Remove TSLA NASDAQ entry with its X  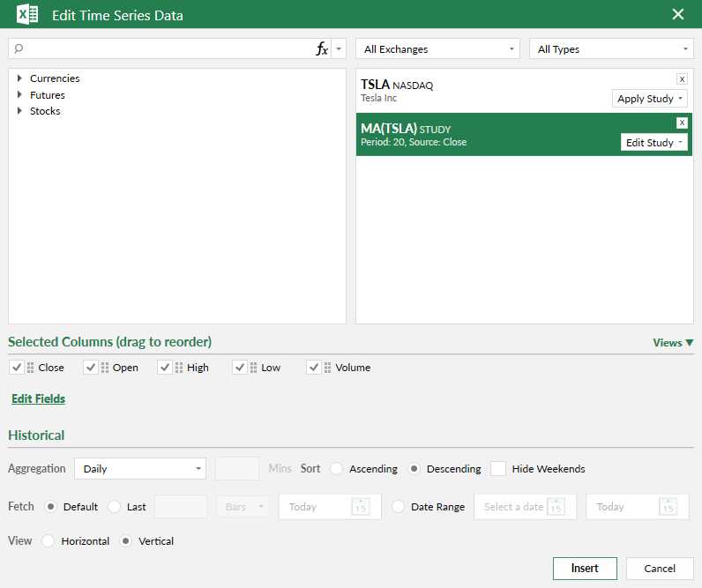(x=682, y=79)
